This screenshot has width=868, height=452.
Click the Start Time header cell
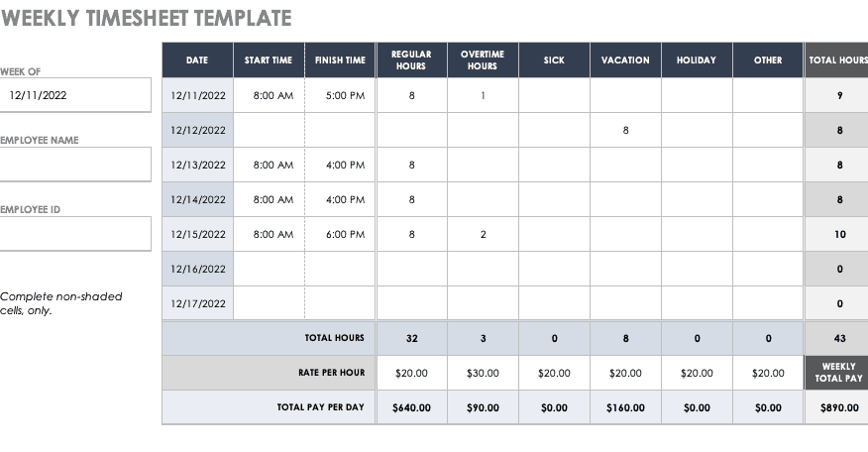269,60
